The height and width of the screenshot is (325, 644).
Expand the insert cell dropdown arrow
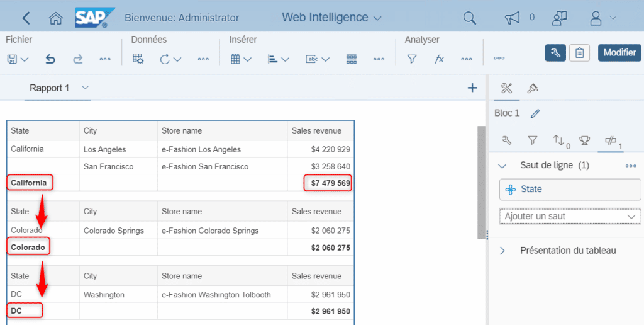[x=325, y=60]
